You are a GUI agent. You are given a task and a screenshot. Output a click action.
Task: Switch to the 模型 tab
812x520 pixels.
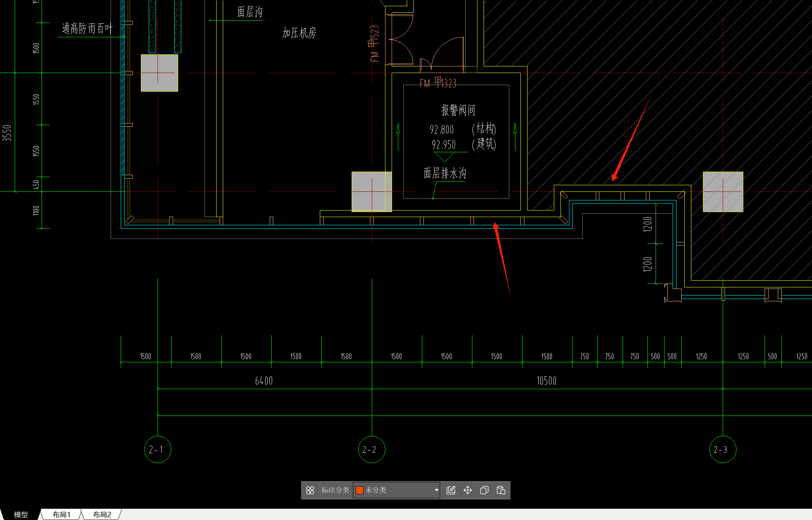coord(21,515)
